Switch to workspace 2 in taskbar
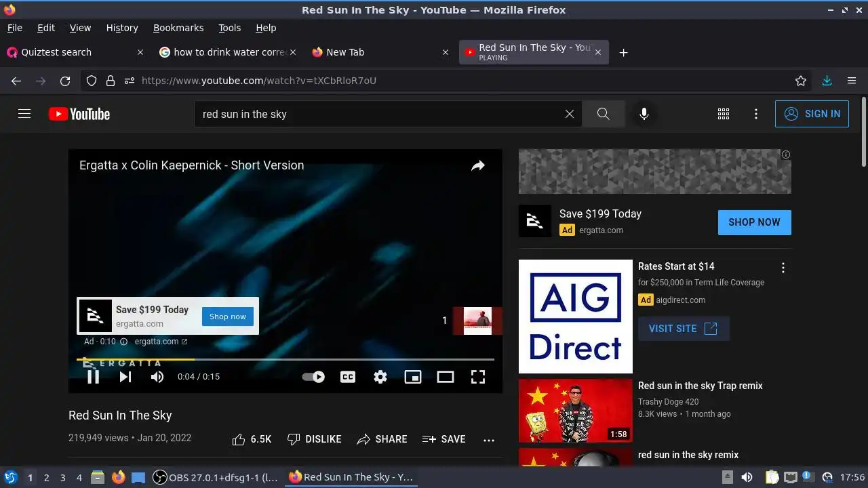868x488 pixels. click(46, 477)
